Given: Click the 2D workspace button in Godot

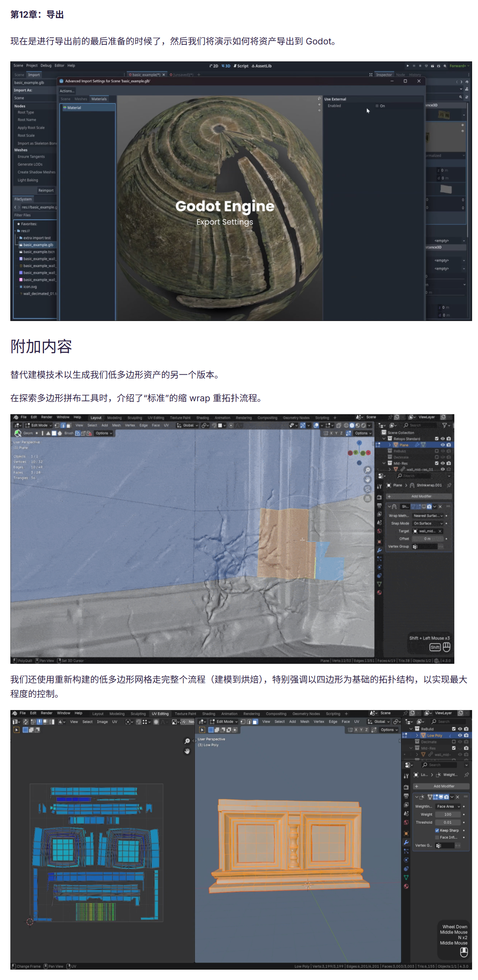Looking at the screenshot, I should click(x=213, y=66).
